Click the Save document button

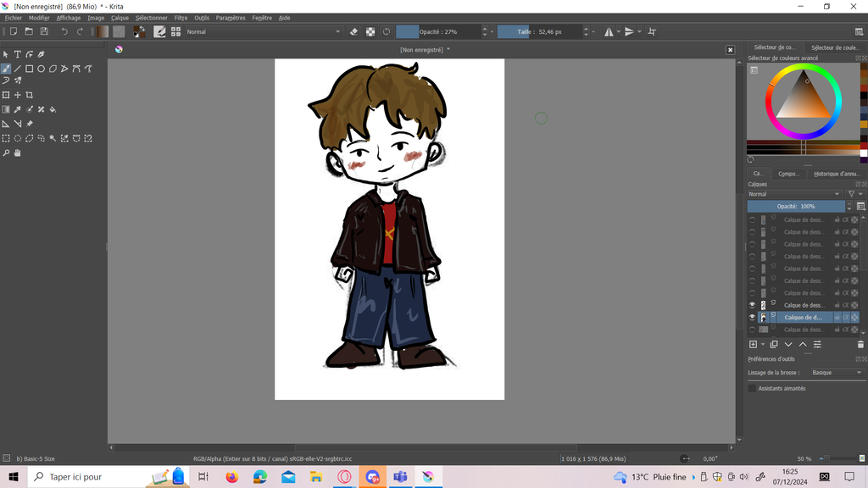click(x=44, y=31)
